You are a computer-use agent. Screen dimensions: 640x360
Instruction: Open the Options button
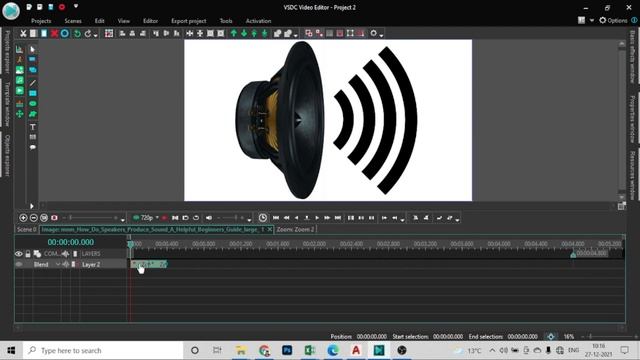tap(613, 20)
